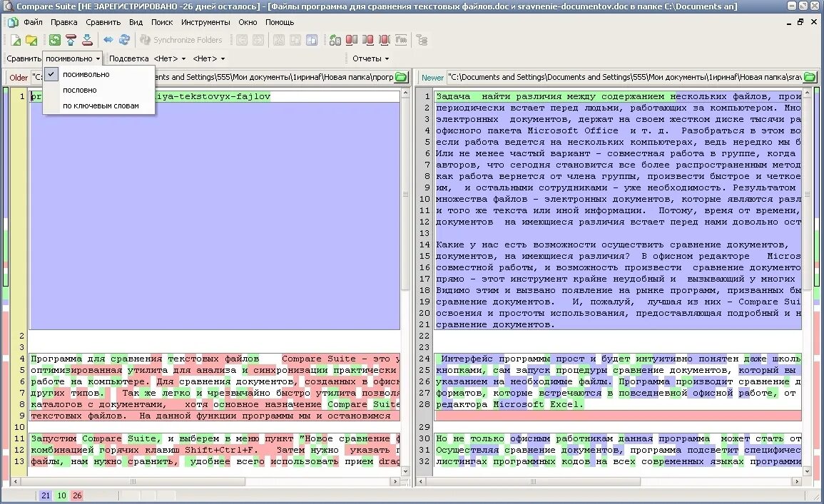The height and width of the screenshot is (504, 824).
Task: Click the new file comparison icon
Action: pyautogui.click(x=16, y=40)
